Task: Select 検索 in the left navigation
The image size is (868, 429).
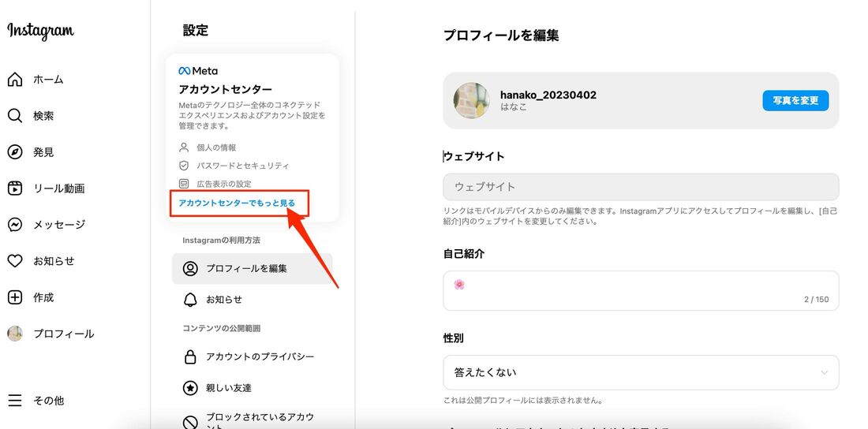Action: (43, 116)
